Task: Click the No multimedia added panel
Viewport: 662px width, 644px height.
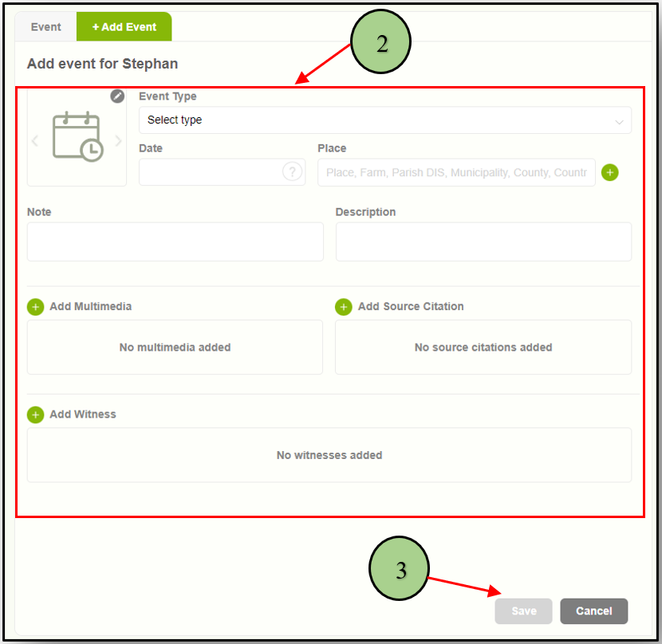Action: coord(175,348)
